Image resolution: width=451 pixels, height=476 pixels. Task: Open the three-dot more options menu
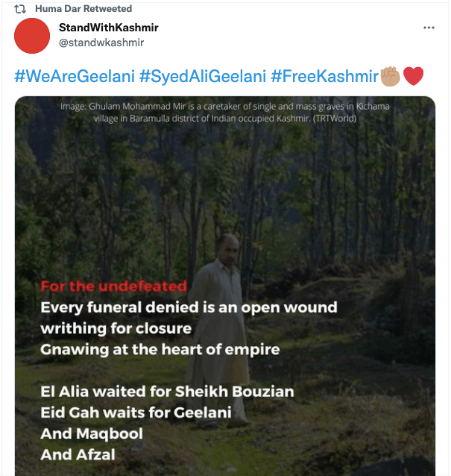429,28
